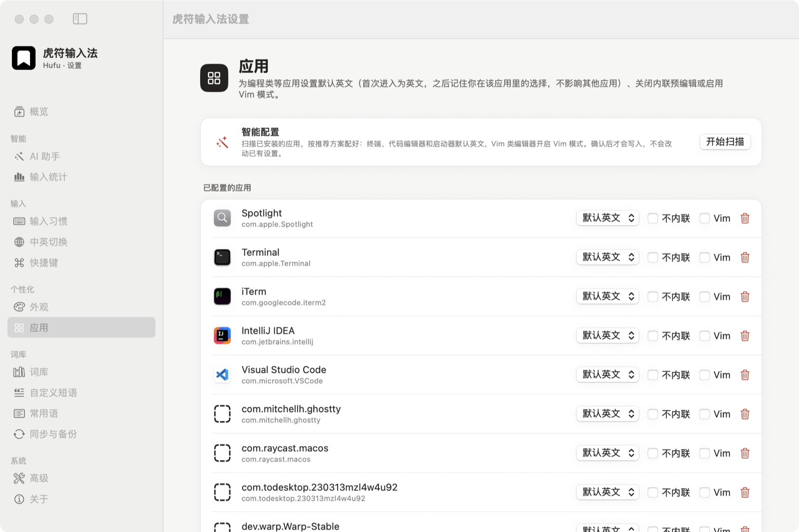Open the com.todesktop.230313mzl4w4u92 mode dropdown
The image size is (799, 532).
[x=608, y=492]
